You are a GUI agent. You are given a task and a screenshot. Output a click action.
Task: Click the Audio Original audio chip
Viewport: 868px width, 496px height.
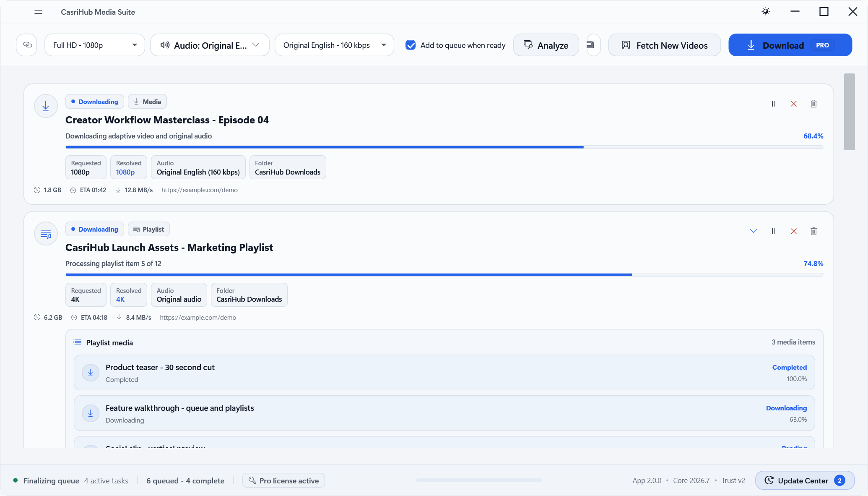tap(179, 295)
